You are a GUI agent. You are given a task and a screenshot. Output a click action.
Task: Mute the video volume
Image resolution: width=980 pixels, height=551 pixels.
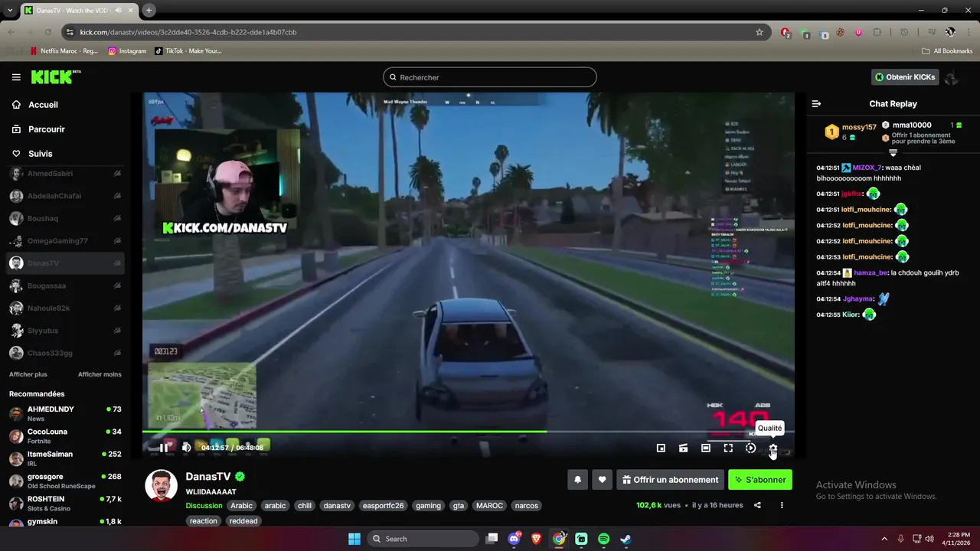coord(186,448)
